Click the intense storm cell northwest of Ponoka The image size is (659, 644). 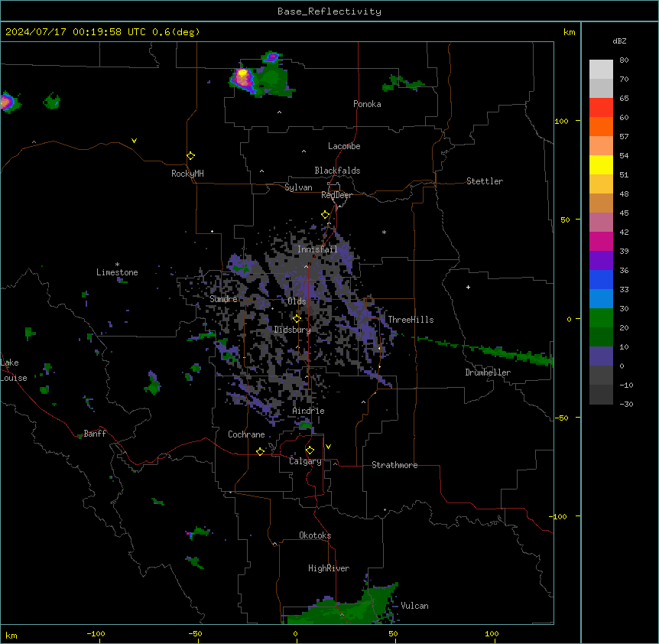click(x=243, y=78)
